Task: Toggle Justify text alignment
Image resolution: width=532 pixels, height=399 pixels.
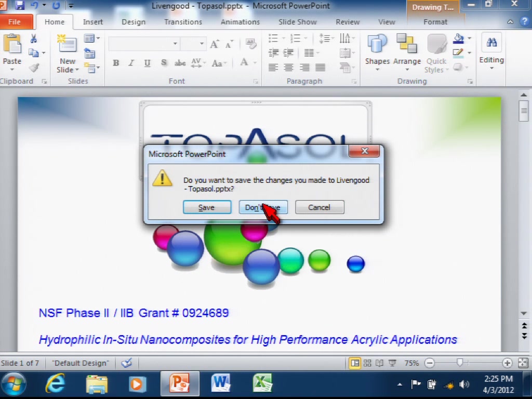Action: pos(320,68)
